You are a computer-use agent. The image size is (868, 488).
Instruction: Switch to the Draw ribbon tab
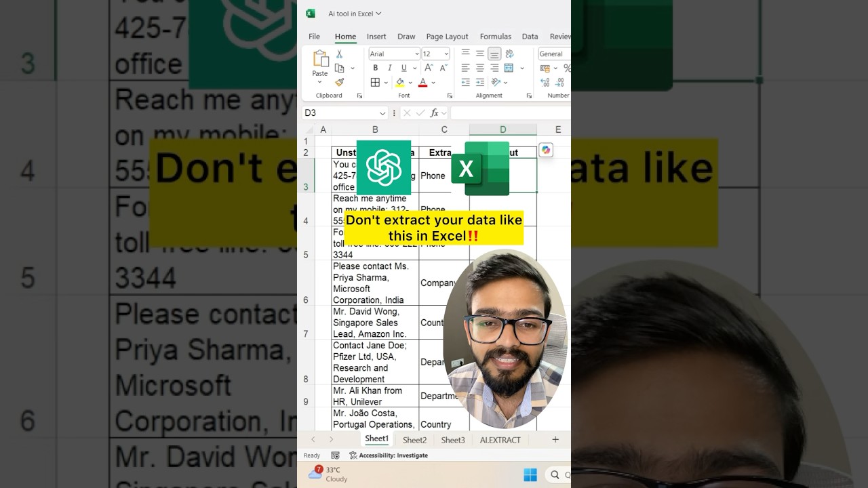pyautogui.click(x=406, y=37)
